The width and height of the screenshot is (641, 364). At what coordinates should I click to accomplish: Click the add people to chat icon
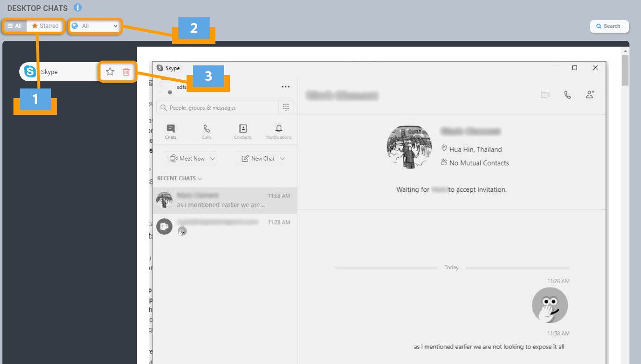click(590, 95)
